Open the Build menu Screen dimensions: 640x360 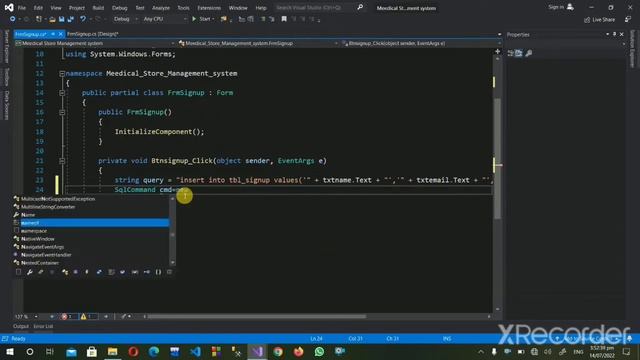[x=98, y=8]
